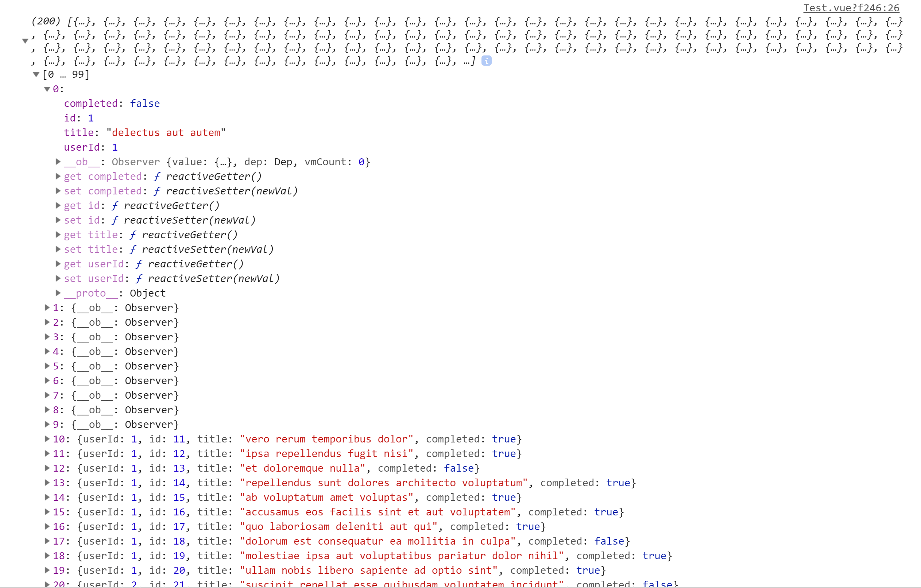Collapse the [0 … 99] range group
The width and height of the screenshot is (921, 588).
(x=36, y=74)
